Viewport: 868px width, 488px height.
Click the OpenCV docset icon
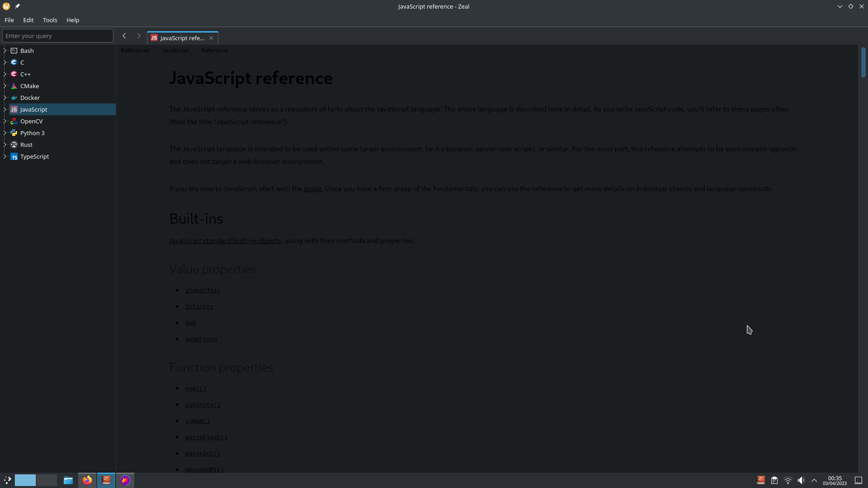click(14, 121)
